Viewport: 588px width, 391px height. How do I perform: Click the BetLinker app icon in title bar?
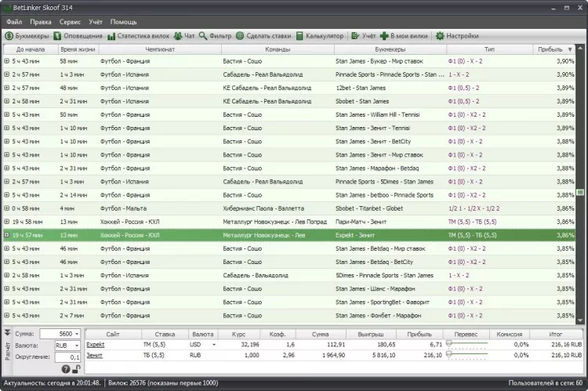[7, 8]
